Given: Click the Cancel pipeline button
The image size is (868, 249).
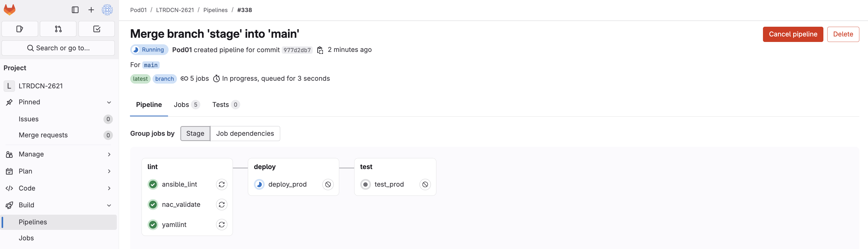Looking at the screenshot, I should pos(793,34).
